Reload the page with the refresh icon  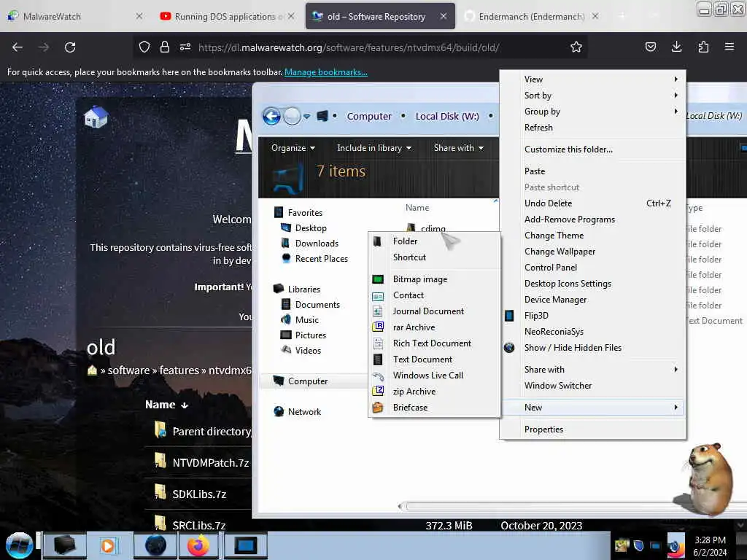pyautogui.click(x=70, y=47)
